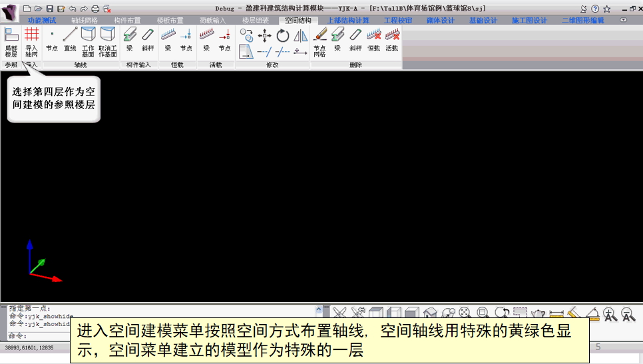The height and width of the screenshot is (364, 643).
Task: Click the 恒载 delete tool in the 删除 group
Action: tap(374, 40)
